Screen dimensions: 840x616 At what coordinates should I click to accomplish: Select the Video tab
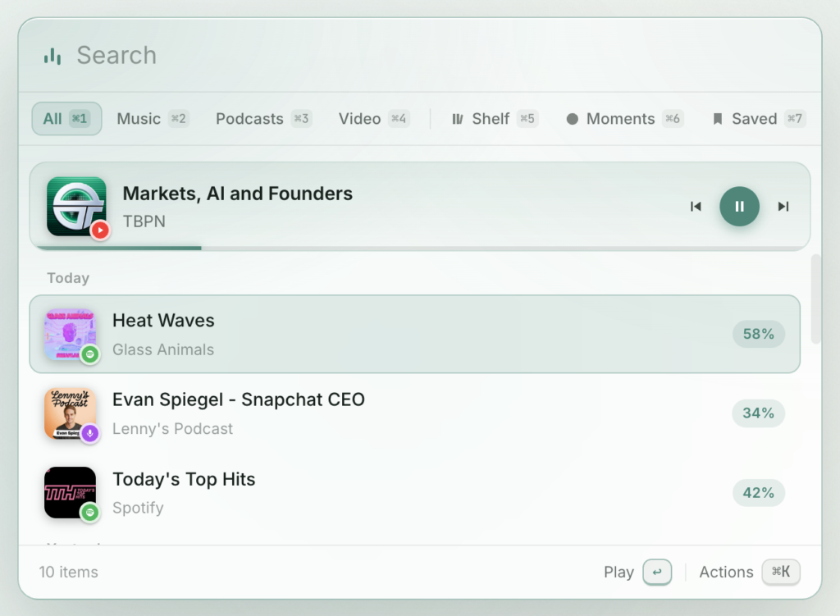pyautogui.click(x=374, y=118)
